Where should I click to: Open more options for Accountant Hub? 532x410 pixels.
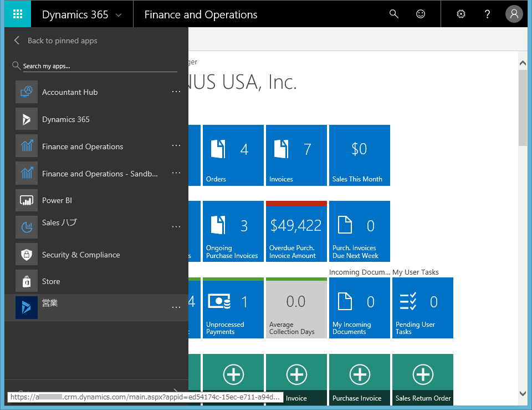click(176, 92)
